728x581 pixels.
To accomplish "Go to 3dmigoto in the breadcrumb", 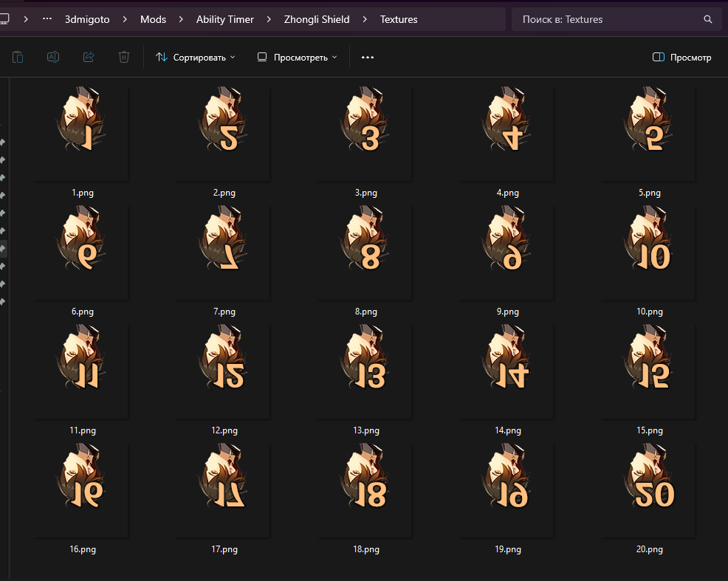I will point(87,19).
